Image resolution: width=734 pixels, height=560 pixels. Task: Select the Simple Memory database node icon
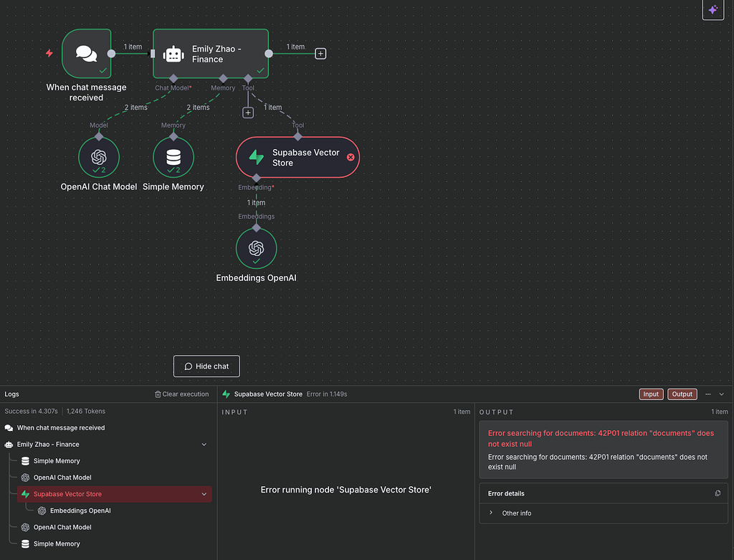click(x=173, y=157)
